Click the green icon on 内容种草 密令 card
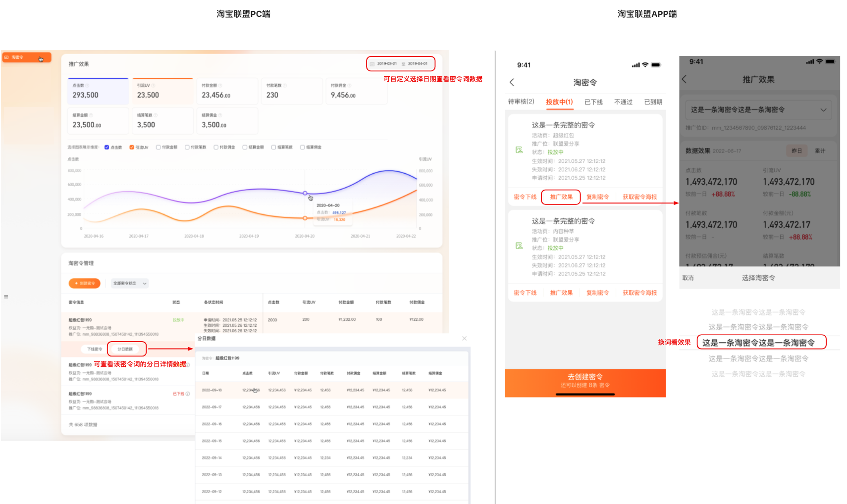Screen dimensions: 847x504 point(519,246)
